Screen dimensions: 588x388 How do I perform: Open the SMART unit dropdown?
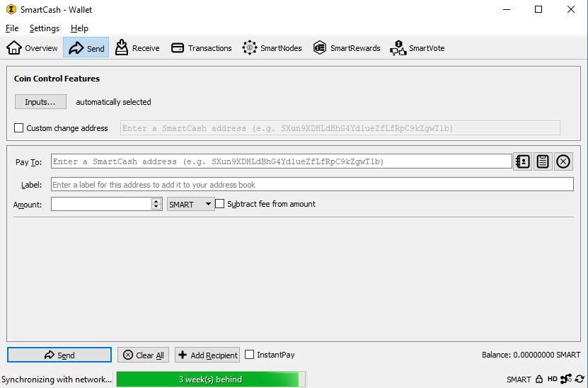190,204
